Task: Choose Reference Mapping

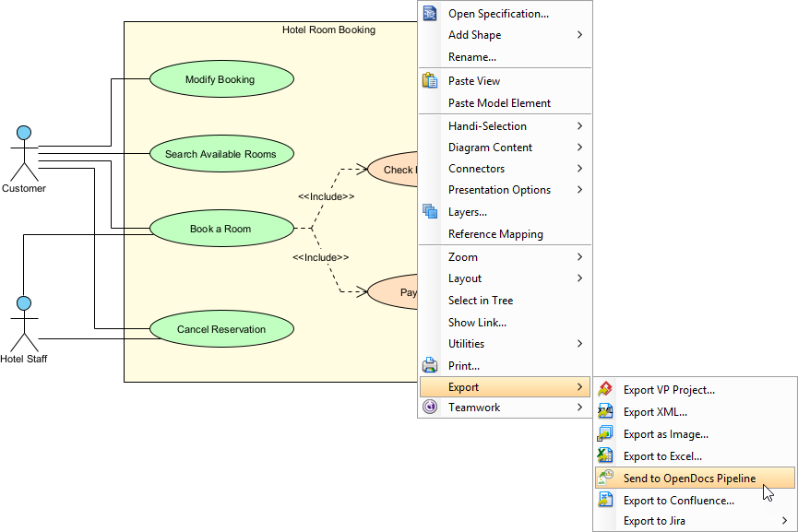Action: point(498,233)
